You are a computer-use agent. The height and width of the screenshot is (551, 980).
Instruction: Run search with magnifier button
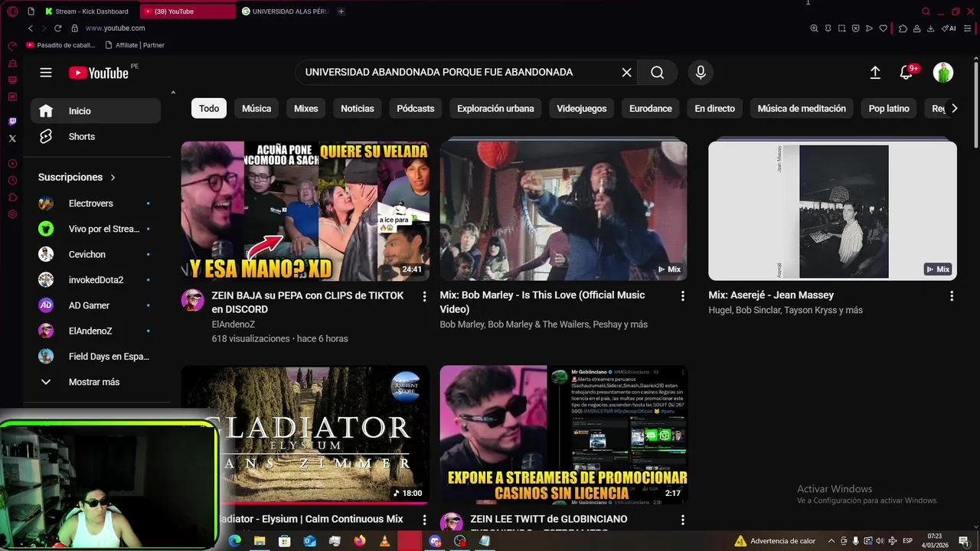click(x=657, y=73)
